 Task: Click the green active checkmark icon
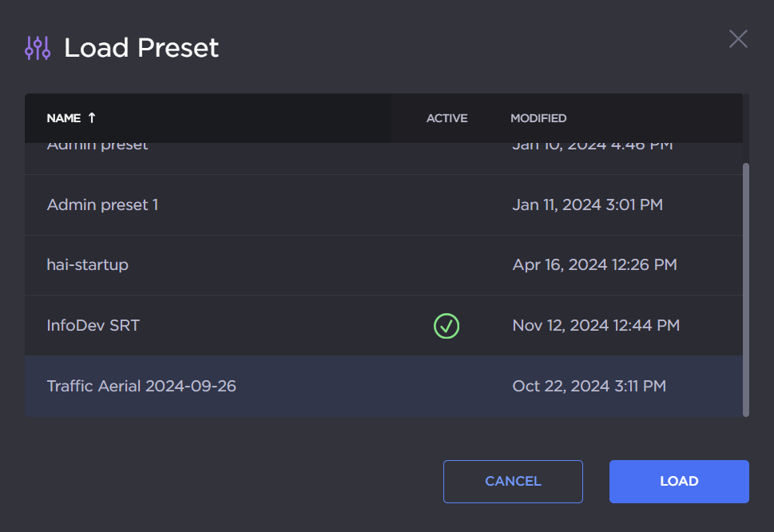447,325
